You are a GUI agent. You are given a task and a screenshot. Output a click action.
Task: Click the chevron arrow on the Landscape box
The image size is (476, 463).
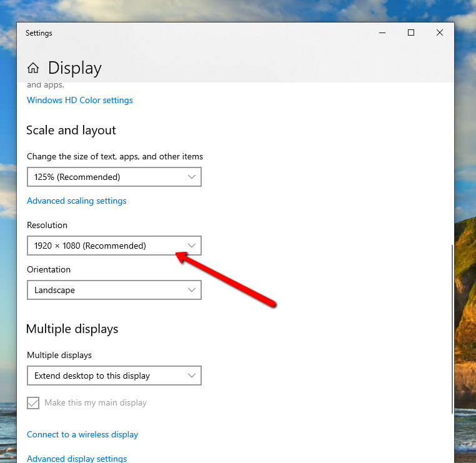[192, 290]
